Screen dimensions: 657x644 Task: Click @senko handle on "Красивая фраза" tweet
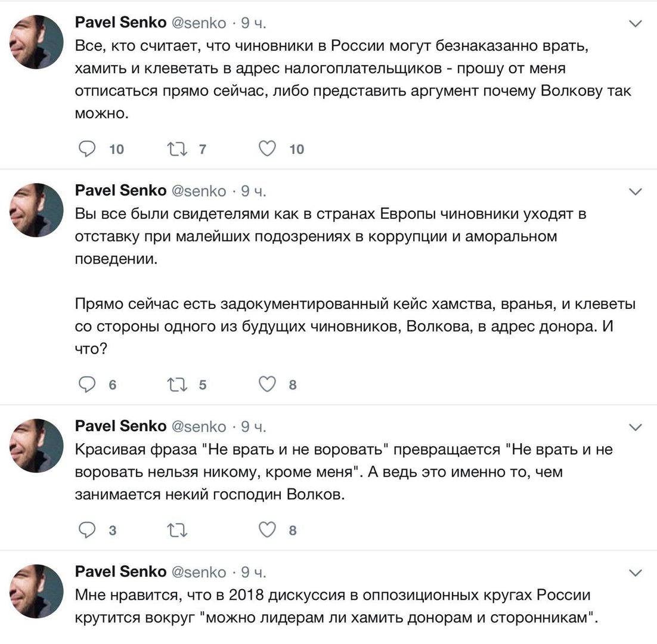click(199, 426)
